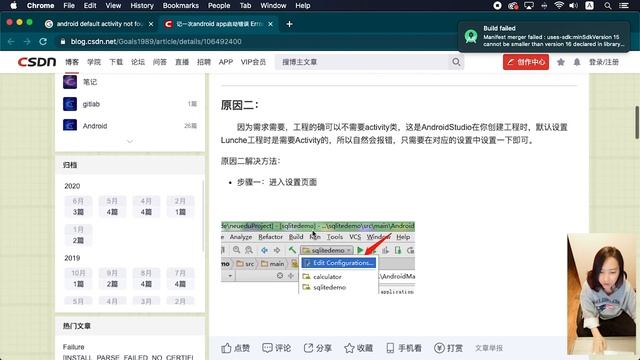Open the Chrome File menu

coord(69,5)
